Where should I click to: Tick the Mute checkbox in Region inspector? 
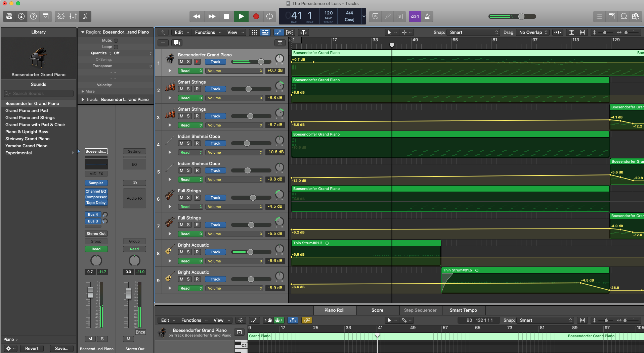[x=116, y=40]
